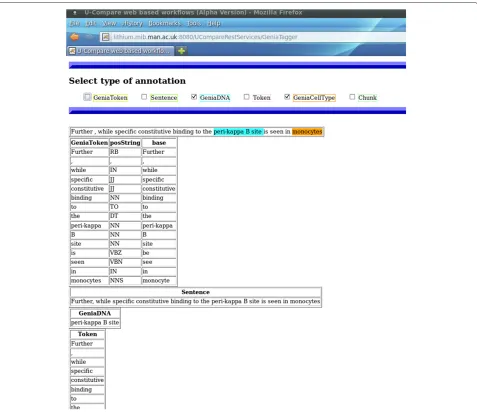Go back with the orange back arrow
The image size is (477, 415).
point(74,37)
